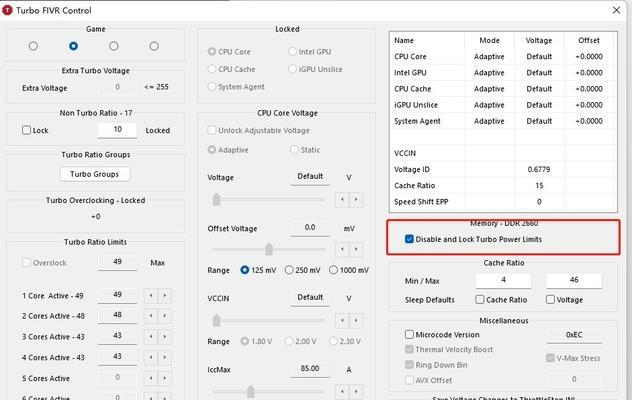Screen dimensions: 632x400
Task: Select the Intel GPU row in table
Action: click(503, 73)
